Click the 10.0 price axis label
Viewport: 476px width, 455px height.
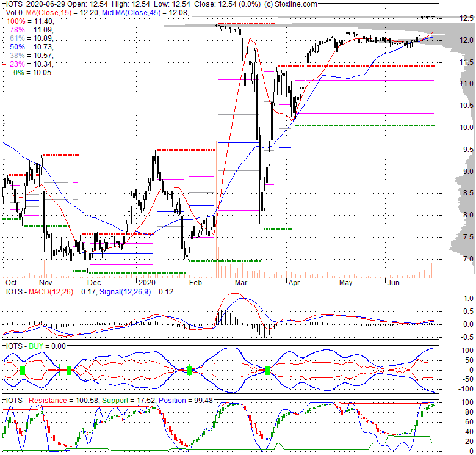tap(466, 128)
